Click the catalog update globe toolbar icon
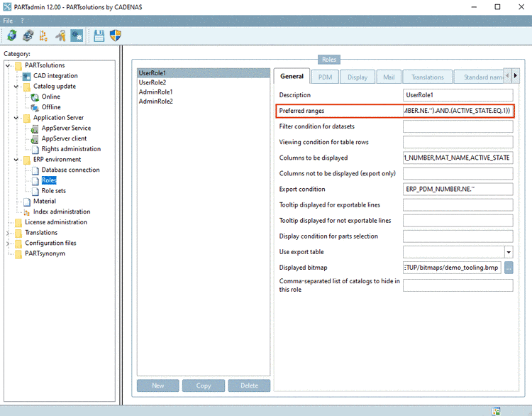Image resolution: width=532 pixels, height=416 pixels. (x=12, y=35)
